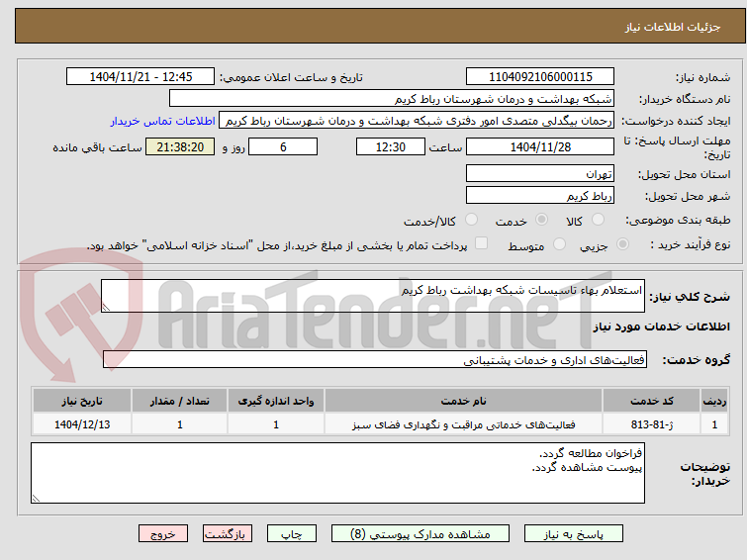Click the row number cell 1
This screenshot has height=560, width=747.
(714, 424)
